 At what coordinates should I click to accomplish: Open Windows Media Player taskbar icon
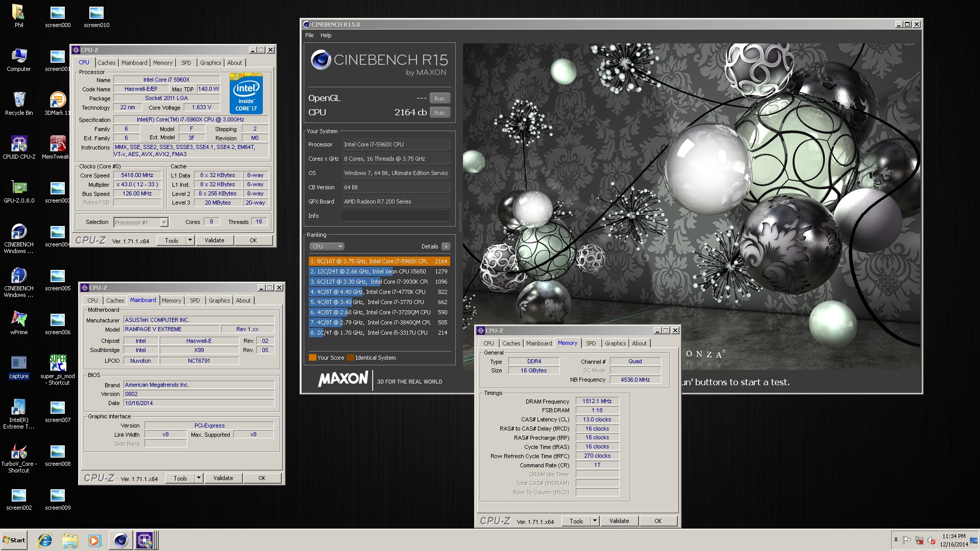(94, 540)
